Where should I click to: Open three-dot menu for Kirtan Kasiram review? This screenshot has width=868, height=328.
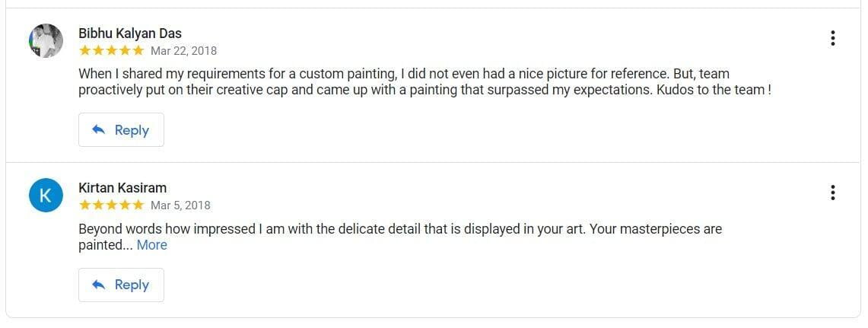833,193
